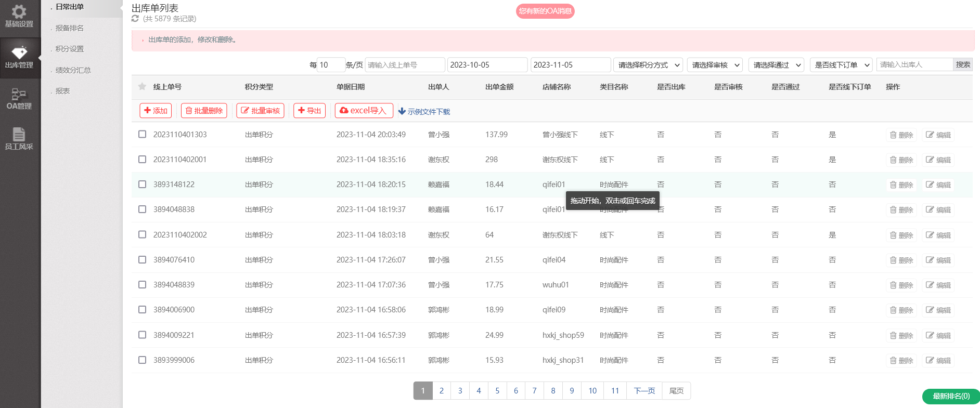
Task: Edit row 3894006900
Action: 938,310
